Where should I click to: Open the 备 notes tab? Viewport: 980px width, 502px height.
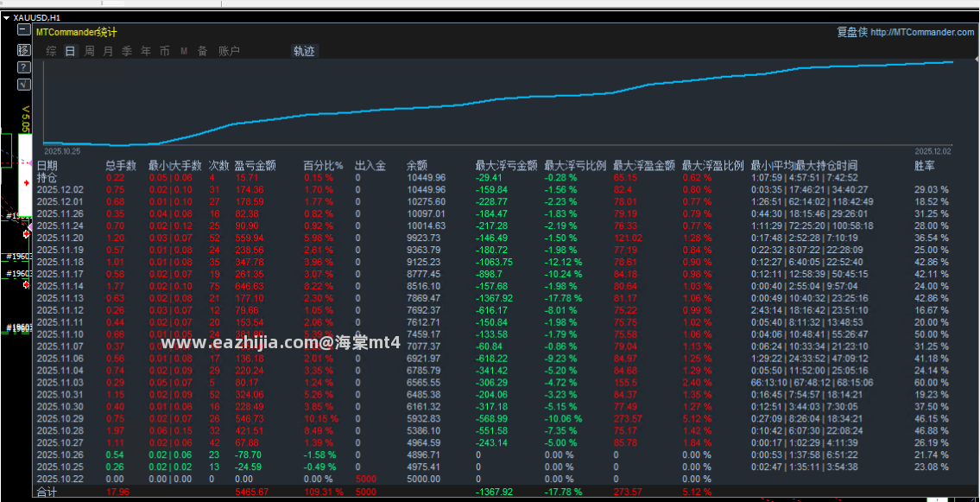click(203, 51)
